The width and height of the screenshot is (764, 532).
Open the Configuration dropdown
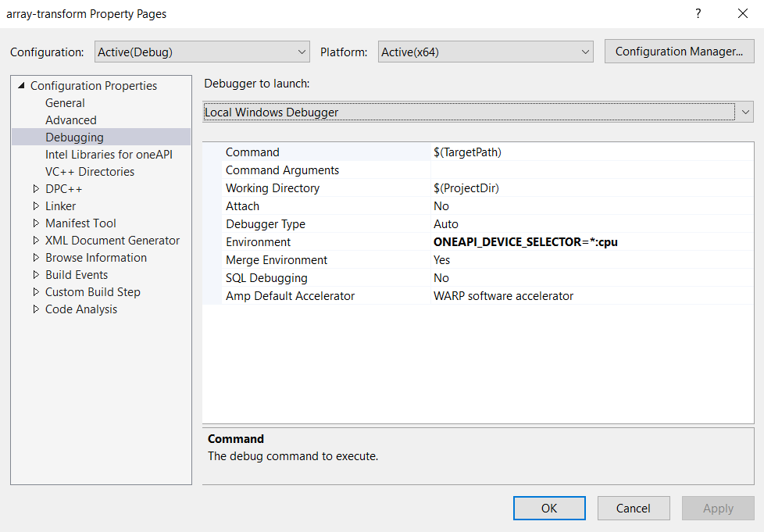click(x=302, y=52)
